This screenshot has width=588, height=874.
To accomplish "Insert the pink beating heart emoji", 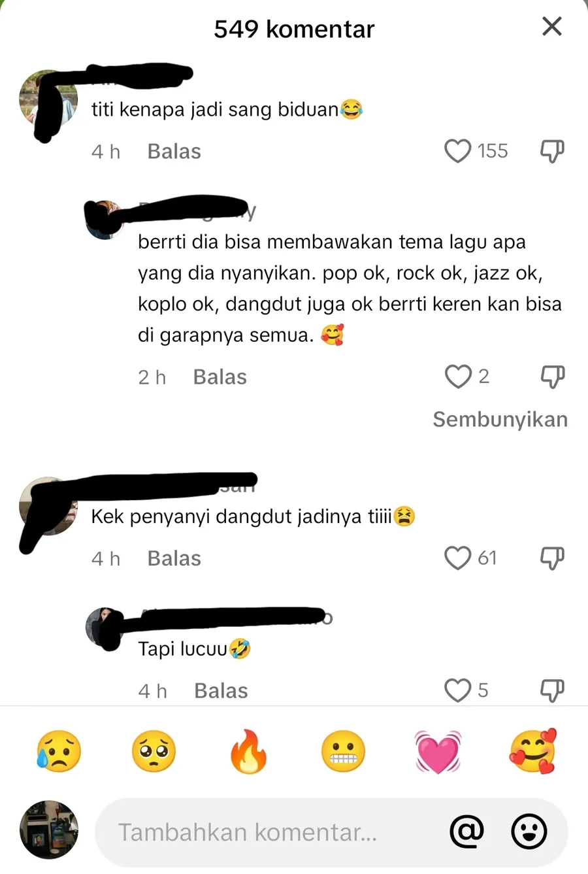I will [438, 752].
